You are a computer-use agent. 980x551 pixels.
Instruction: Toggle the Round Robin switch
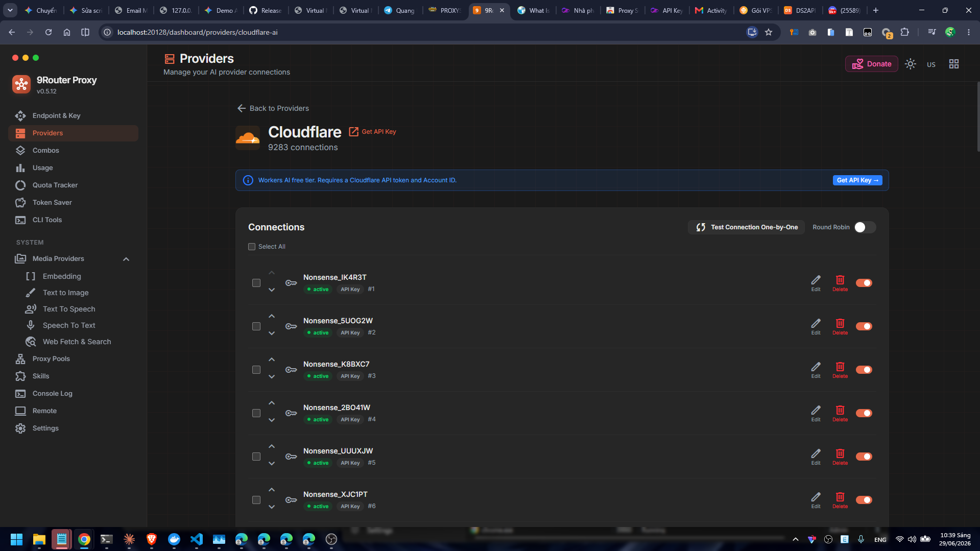(865, 227)
